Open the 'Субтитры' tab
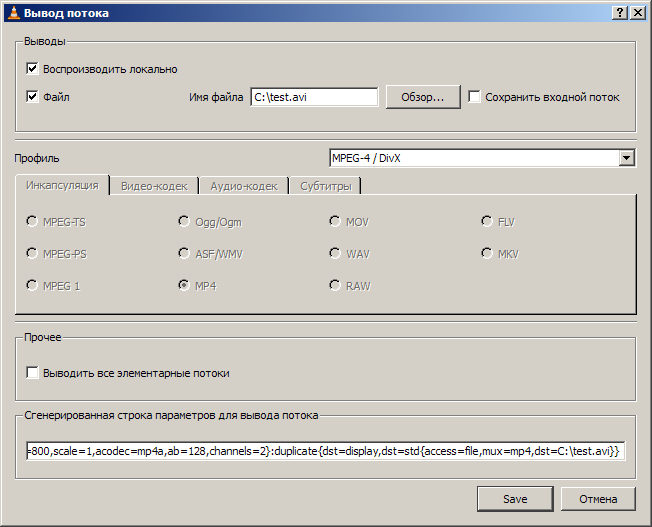This screenshot has width=652, height=527. [x=325, y=186]
